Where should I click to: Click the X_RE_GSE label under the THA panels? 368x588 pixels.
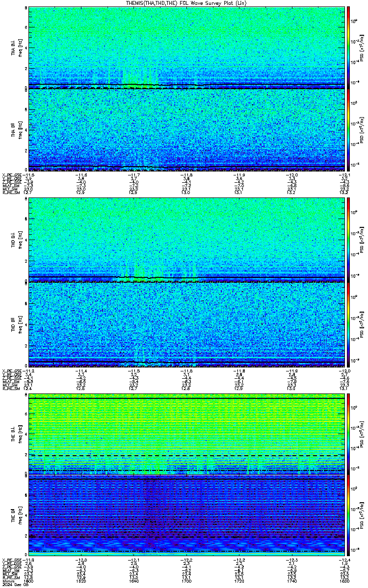tap(11, 174)
